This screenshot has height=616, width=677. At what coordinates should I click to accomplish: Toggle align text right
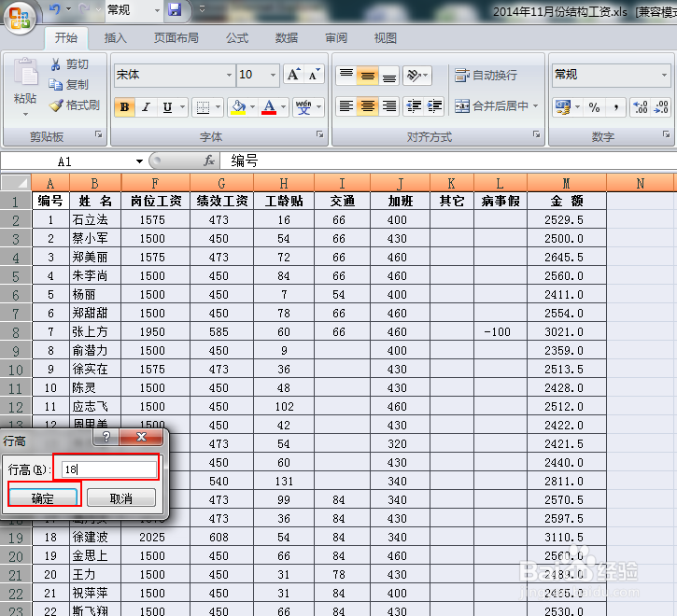pos(389,106)
